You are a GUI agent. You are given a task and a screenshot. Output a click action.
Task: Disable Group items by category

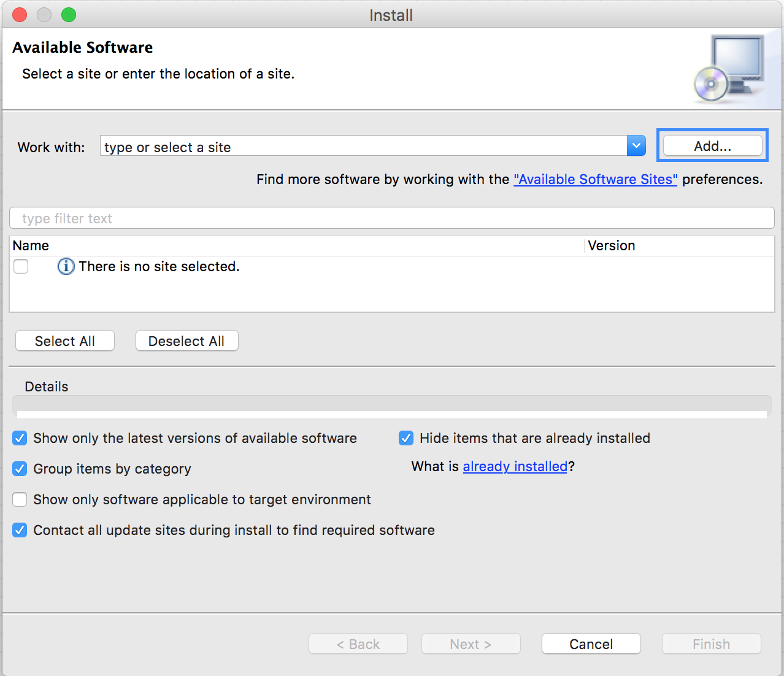coord(20,469)
